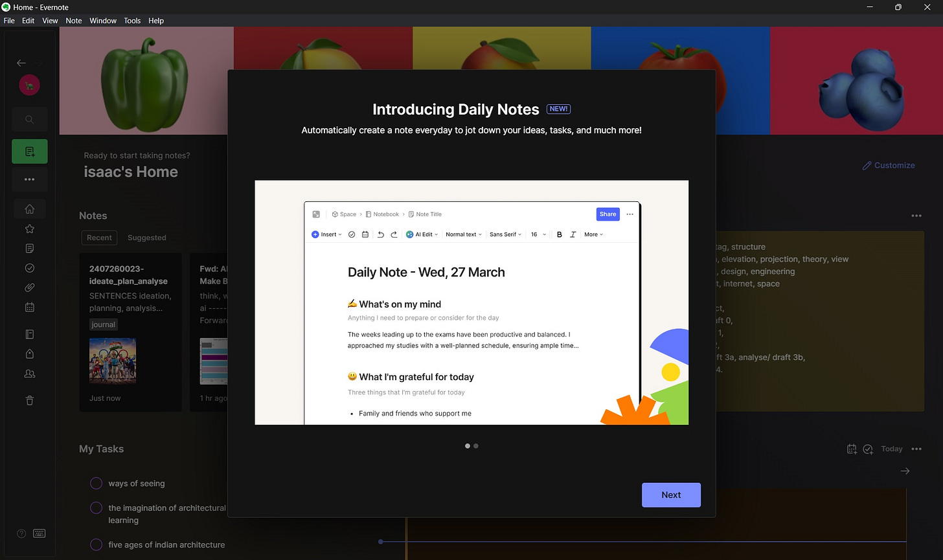This screenshot has width=943, height=560.
Task: Click the Share button in the preview image
Action: 608,214
